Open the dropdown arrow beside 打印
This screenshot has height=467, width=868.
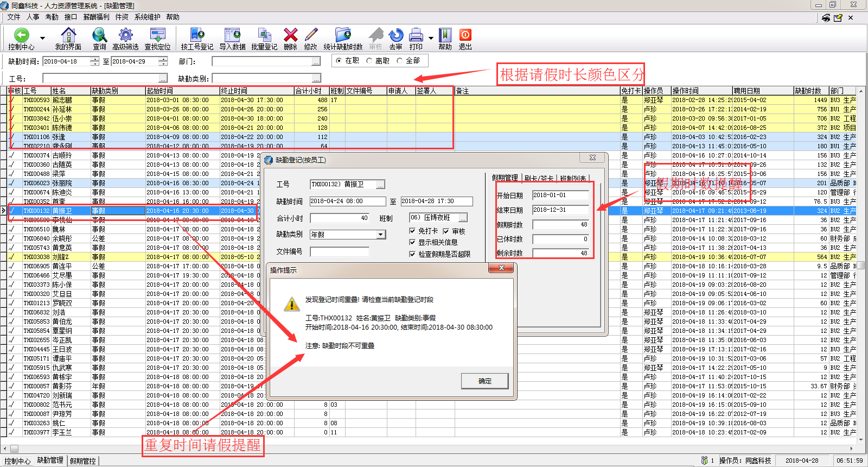tap(431, 39)
